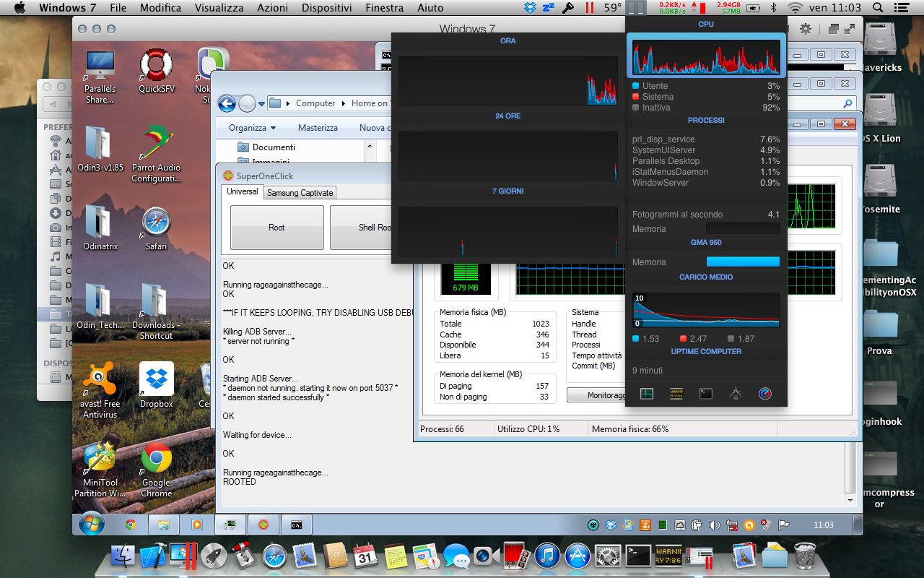Select SuperOneClick android icon in Windows taskbar
The height and width of the screenshot is (578, 924).
pyautogui.click(x=263, y=525)
